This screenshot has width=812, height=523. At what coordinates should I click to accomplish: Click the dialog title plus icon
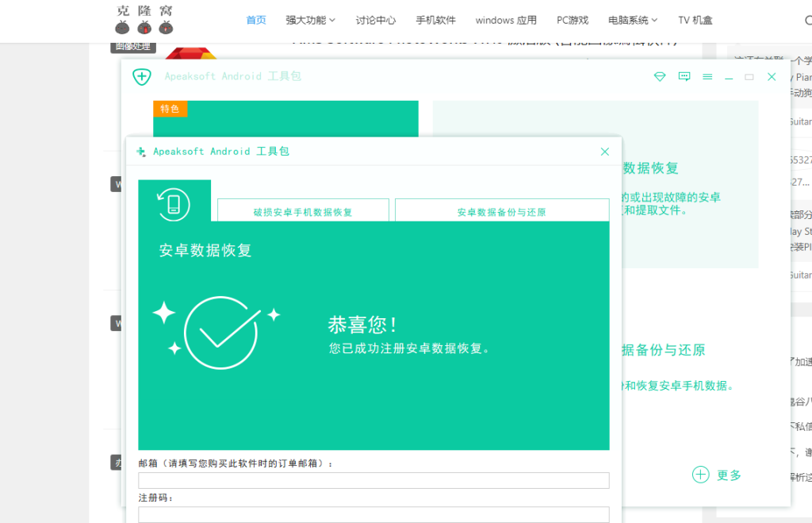click(x=141, y=152)
